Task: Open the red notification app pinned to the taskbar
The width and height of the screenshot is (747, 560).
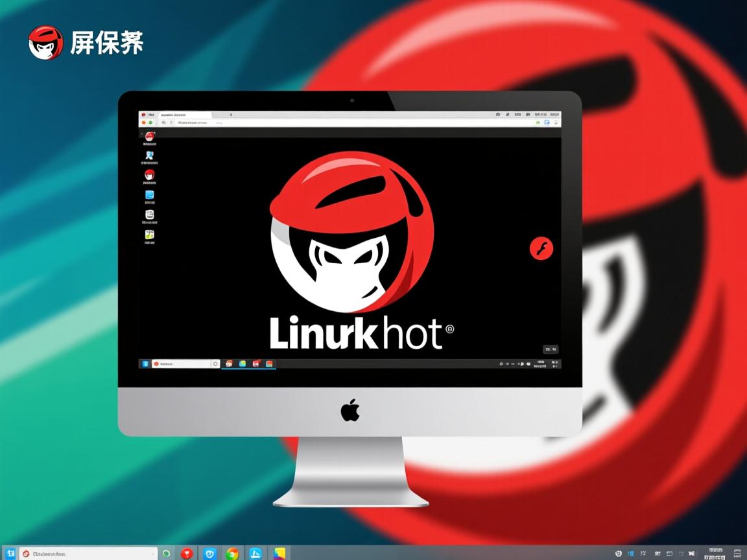Action: pos(256,365)
